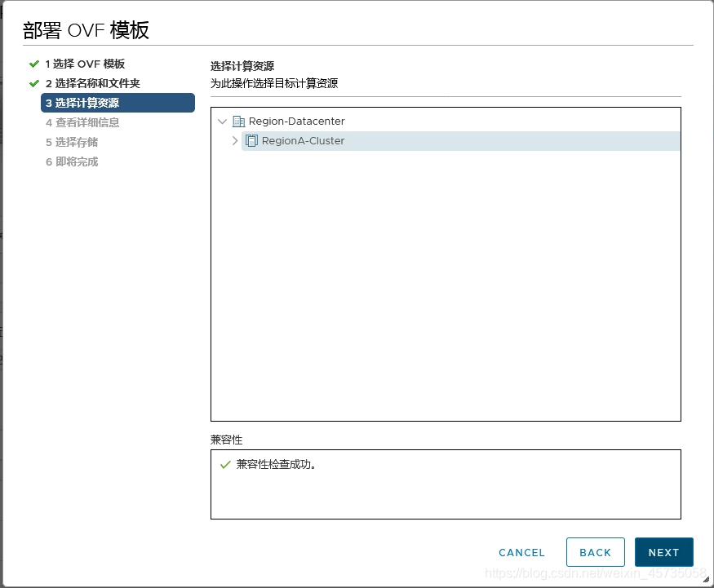
Task: Click the 选择计算资源 heading in content pane
Action: tap(242, 66)
